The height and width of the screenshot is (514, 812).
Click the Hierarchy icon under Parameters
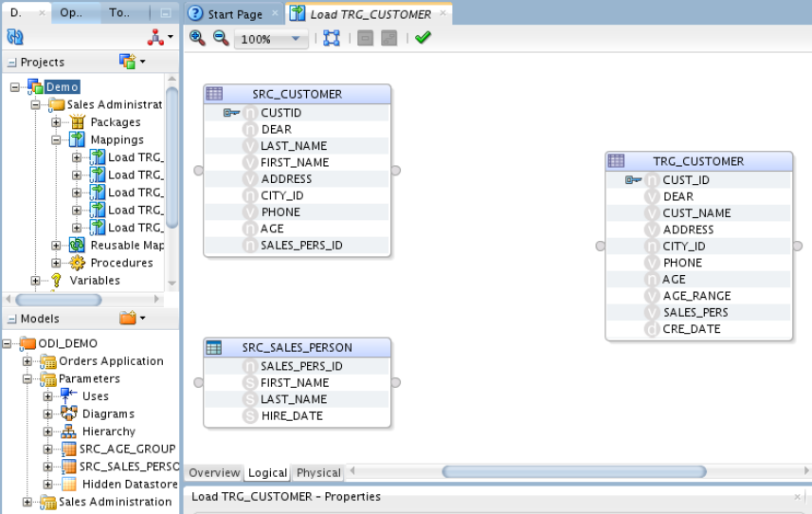pos(68,431)
